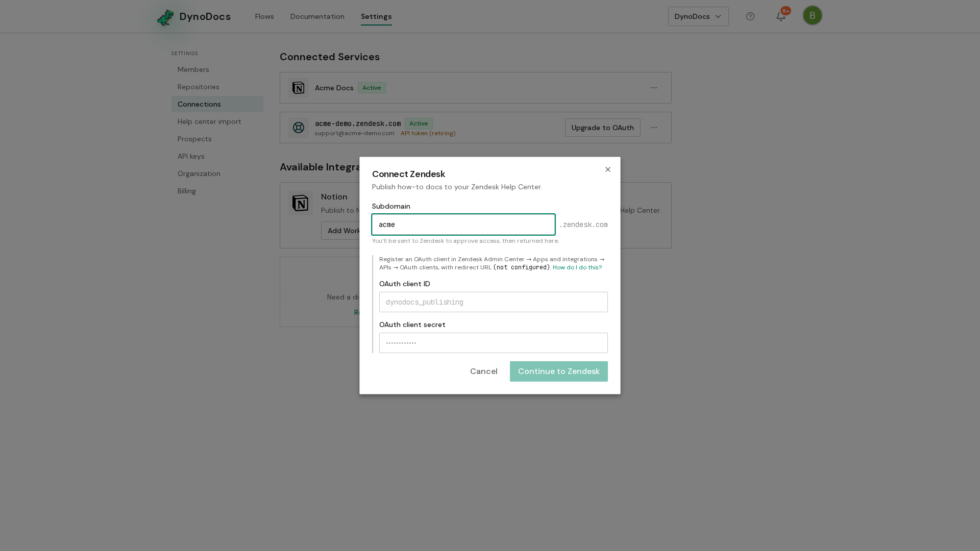
Task: Open Help center import
Action: click(217, 121)
